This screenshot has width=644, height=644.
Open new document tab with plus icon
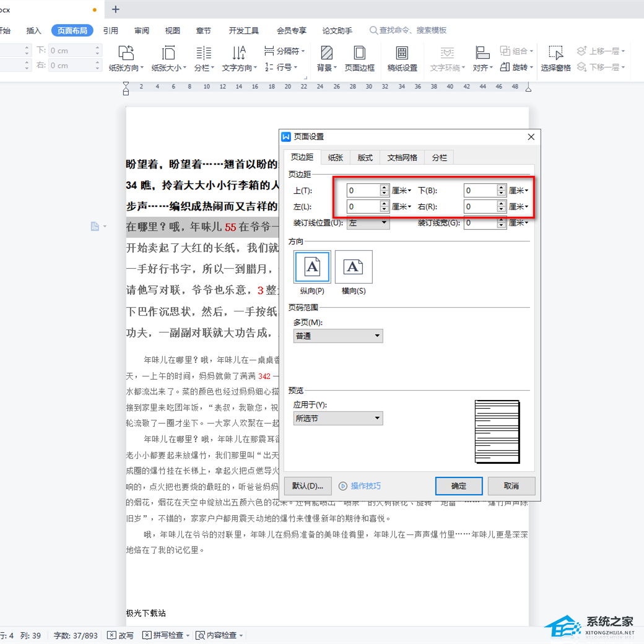pos(115,9)
